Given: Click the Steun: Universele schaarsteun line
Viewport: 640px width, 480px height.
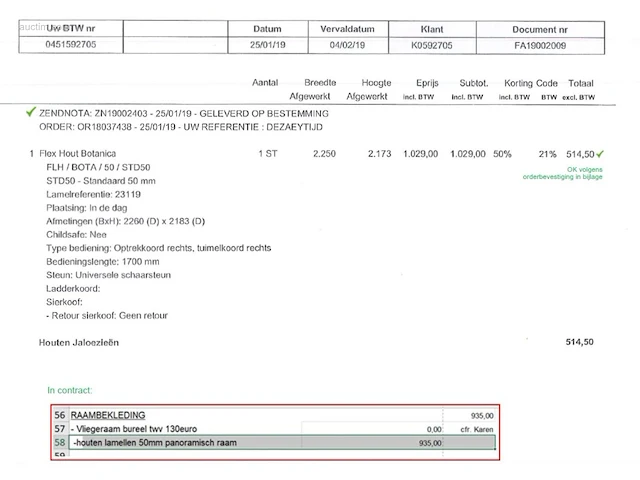Looking at the screenshot, I should [109, 275].
